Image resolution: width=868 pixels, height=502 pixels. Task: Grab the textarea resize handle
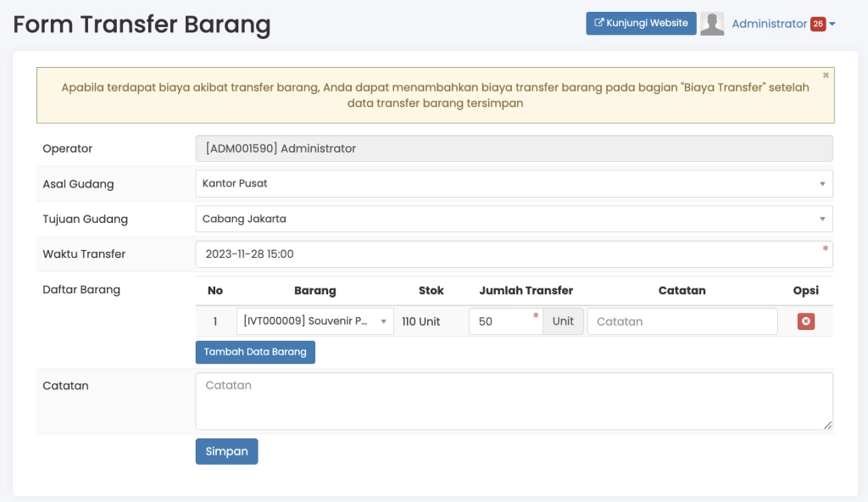(x=827, y=425)
